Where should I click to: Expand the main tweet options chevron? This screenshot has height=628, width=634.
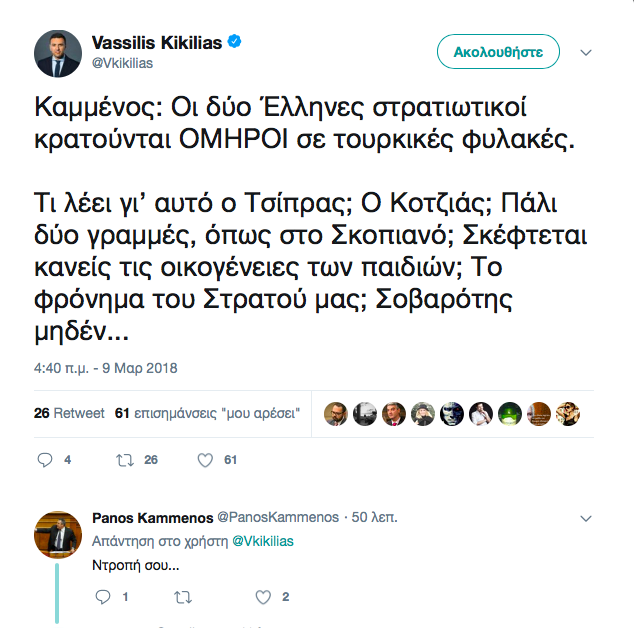[x=587, y=51]
